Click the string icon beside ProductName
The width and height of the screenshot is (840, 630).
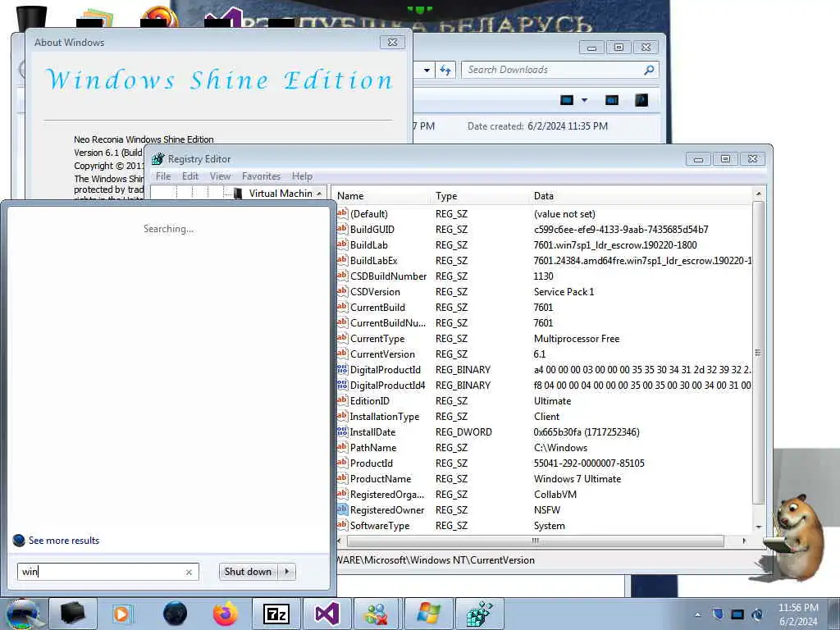(x=342, y=478)
